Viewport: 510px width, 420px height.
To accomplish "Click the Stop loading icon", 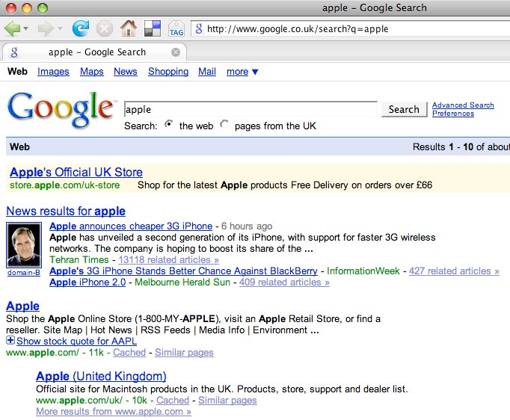I will pos(105,29).
